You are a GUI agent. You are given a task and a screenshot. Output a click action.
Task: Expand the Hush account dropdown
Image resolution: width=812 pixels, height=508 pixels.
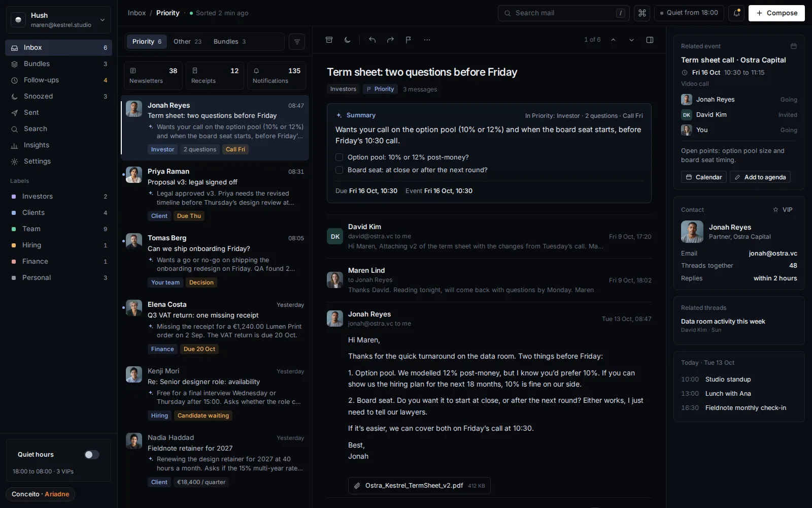(x=58, y=20)
